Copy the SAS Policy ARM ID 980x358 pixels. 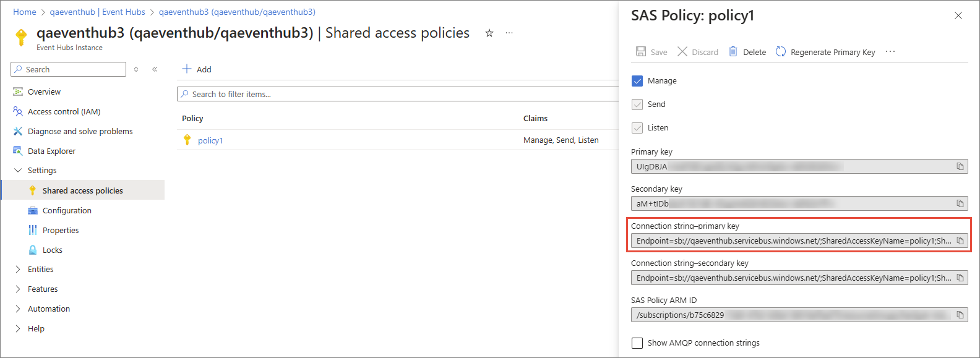click(960, 315)
